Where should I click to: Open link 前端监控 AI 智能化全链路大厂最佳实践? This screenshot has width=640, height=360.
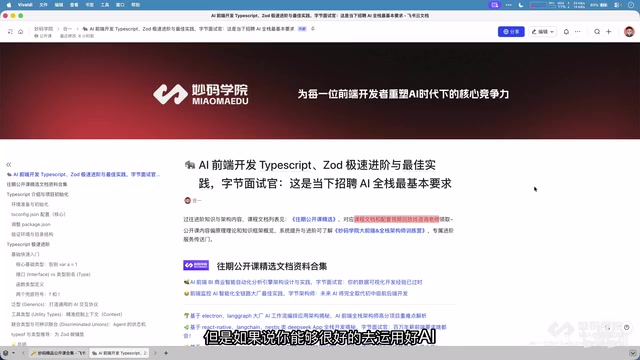click(299, 293)
